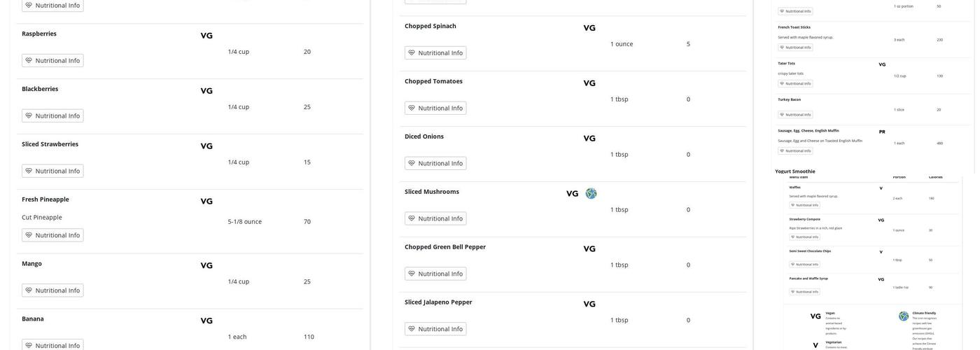Open Nutritional Info for Chopped Green Bell Pepper
Image resolution: width=980 pixels, height=350 pixels.
coord(435,274)
